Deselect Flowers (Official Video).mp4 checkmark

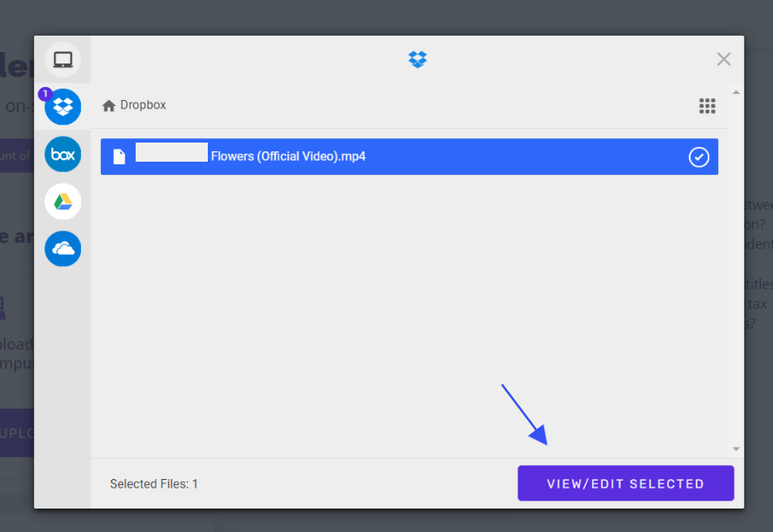(x=698, y=156)
